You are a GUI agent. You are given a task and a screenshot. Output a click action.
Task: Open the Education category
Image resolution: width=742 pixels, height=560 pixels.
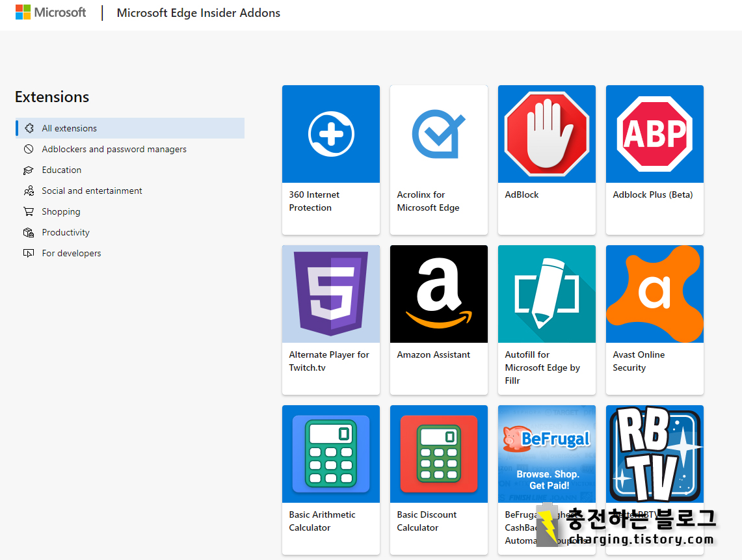tap(62, 170)
